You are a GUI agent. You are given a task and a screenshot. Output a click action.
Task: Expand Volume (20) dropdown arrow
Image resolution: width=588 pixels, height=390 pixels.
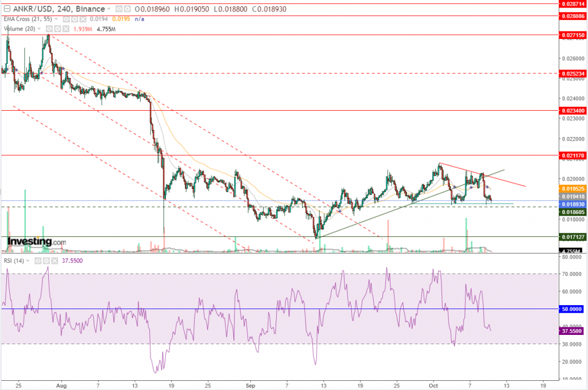39,29
